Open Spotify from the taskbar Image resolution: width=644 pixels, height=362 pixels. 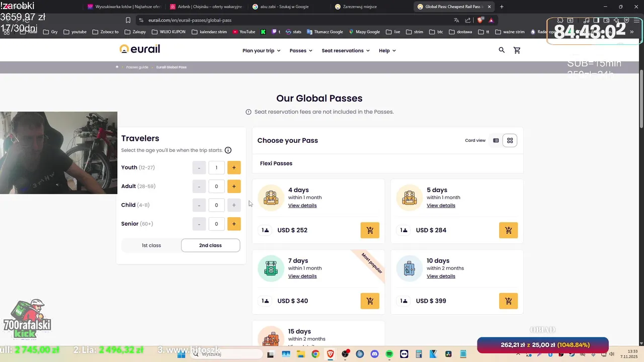pyautogui.click(x=389, y=354)
